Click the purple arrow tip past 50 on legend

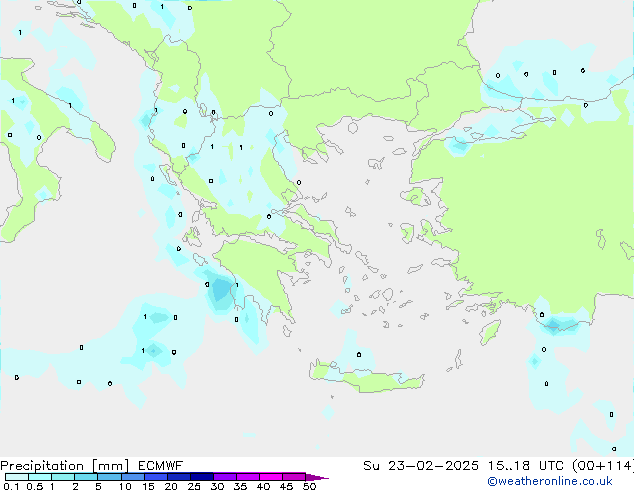(x=317, y=477)
